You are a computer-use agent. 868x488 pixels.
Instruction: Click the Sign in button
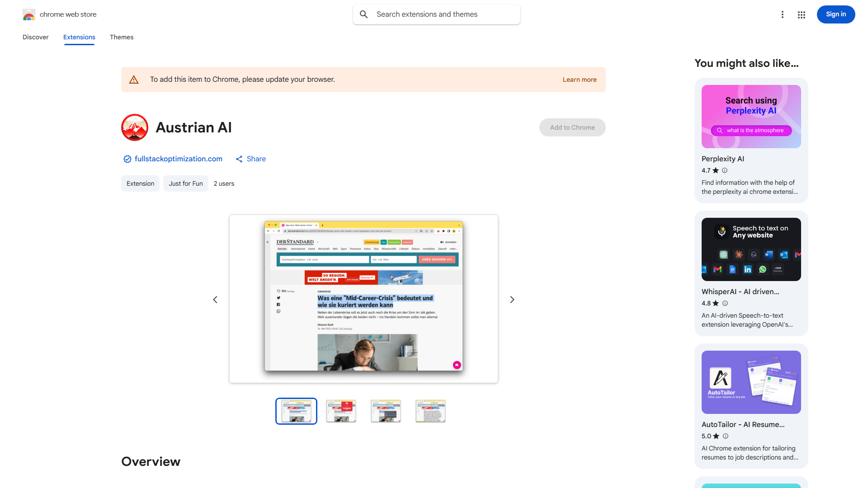[835, 14]
